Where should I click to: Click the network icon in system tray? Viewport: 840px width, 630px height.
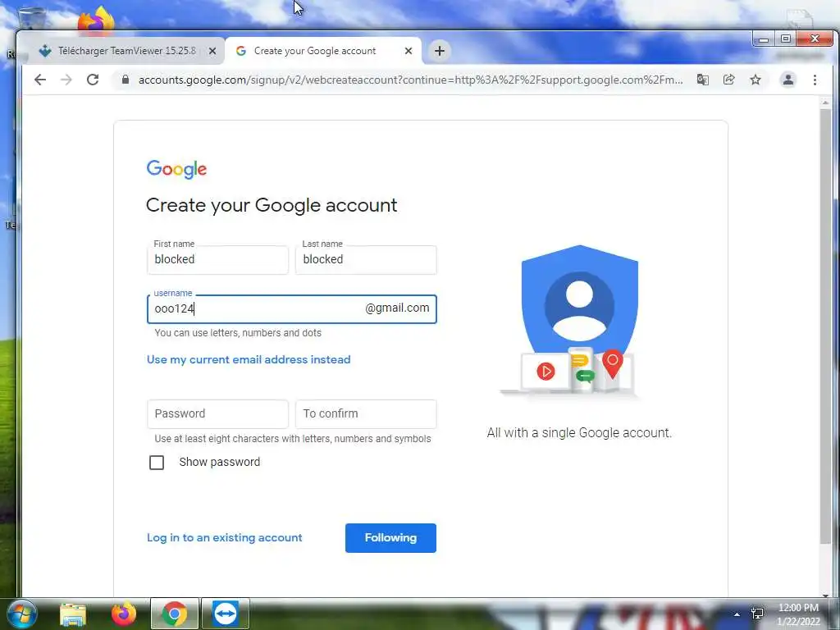(x=757, y=614)
